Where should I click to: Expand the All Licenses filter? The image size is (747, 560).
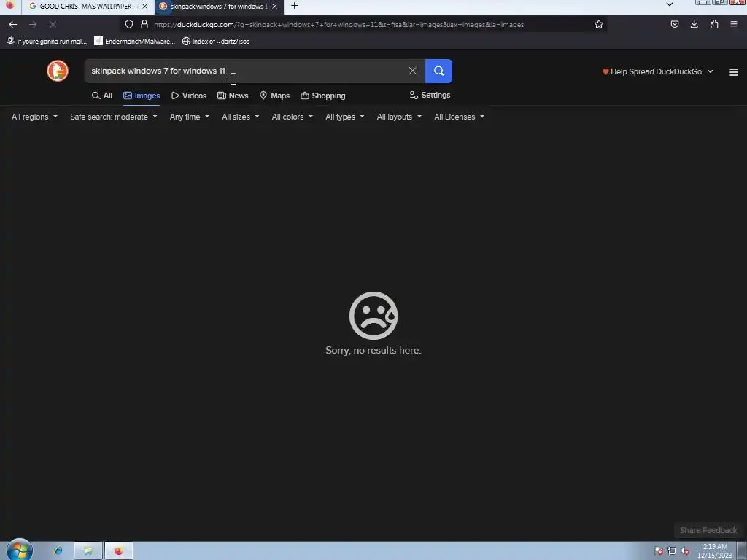click(x=459, y=117)
